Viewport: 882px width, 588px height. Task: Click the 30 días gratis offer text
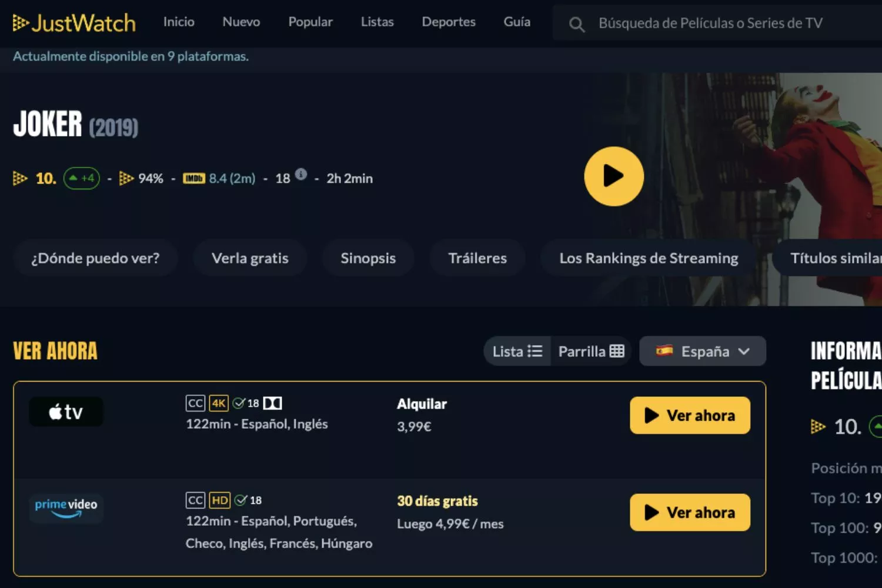click(x=437, y=501)
